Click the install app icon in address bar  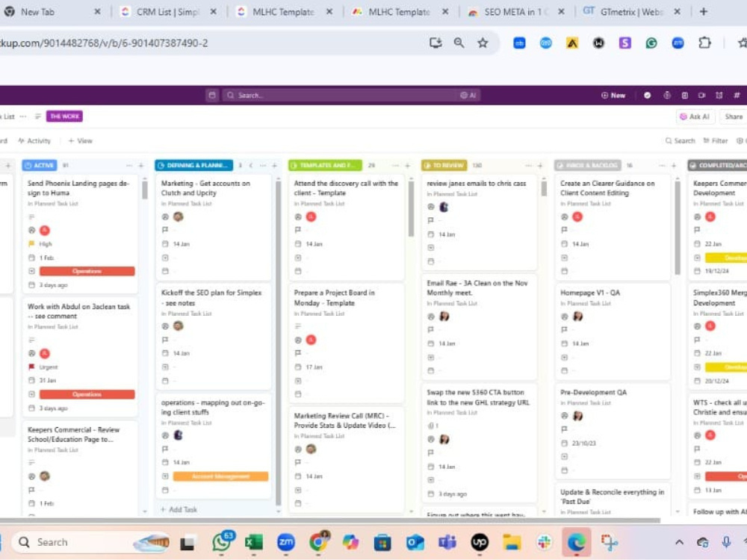(x=436, y=43)
